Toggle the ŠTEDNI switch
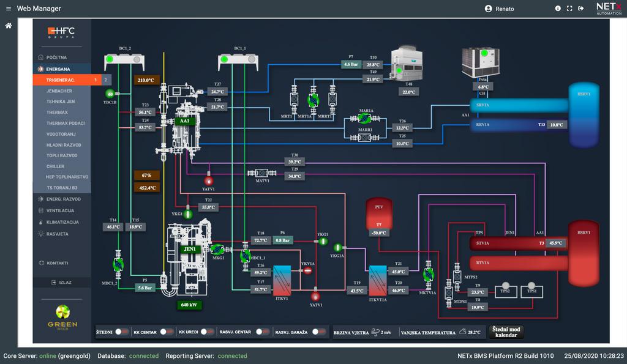This screenshot has height=364, width=627. [x=122, y=332]
